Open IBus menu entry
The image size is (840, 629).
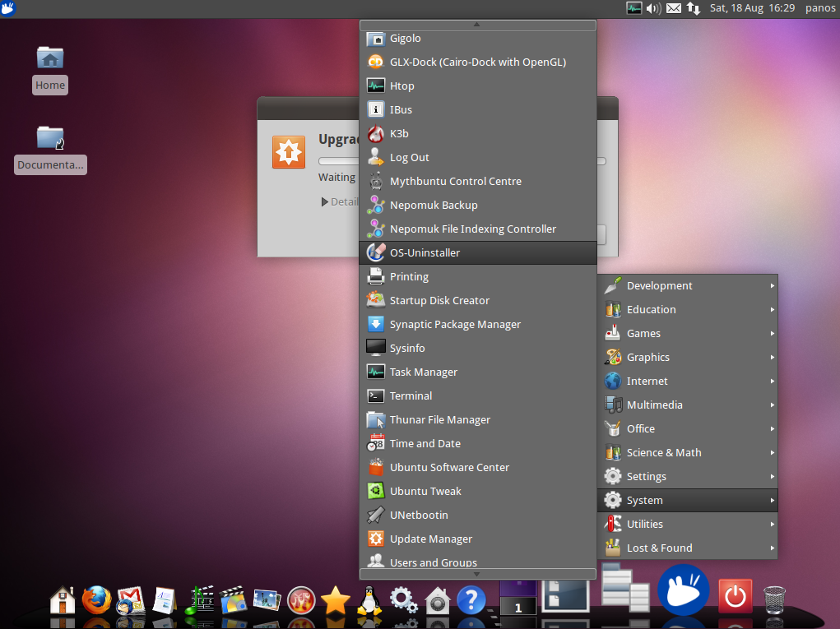point(478,109)
